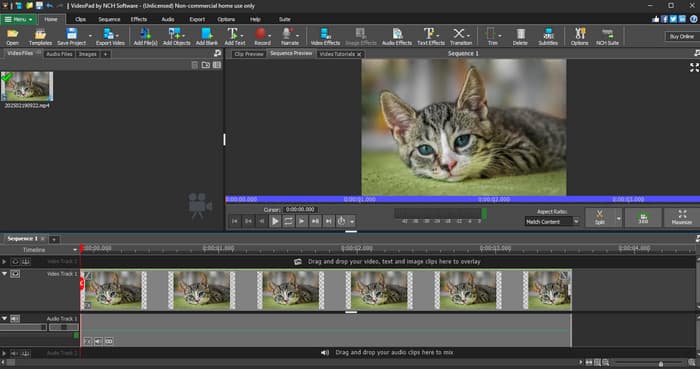Click the Add Blank icon
This screenshot has height=369, width=700.
click(x=207, y=36)
